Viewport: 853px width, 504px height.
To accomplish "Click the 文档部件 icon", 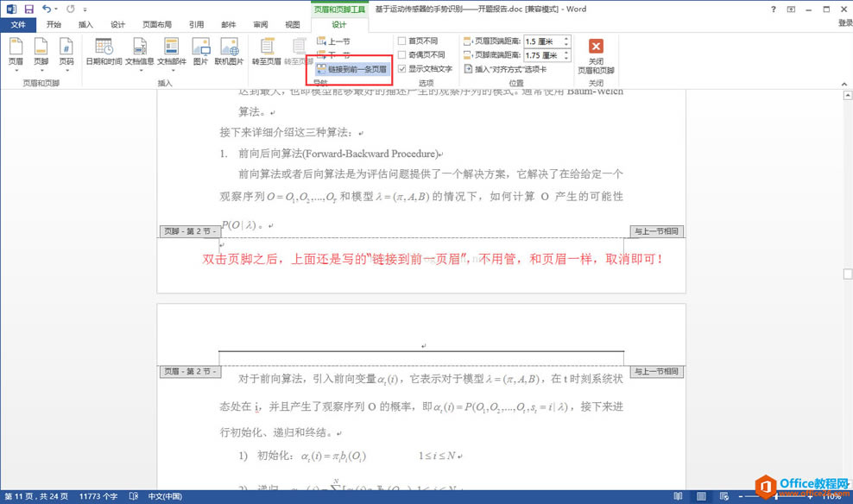I will point(171,47).
